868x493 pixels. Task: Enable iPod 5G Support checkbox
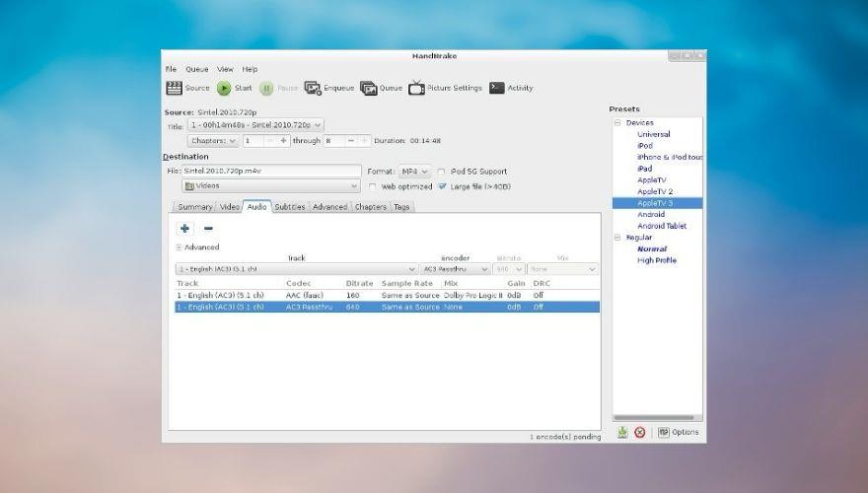click(x=442, y=172)
